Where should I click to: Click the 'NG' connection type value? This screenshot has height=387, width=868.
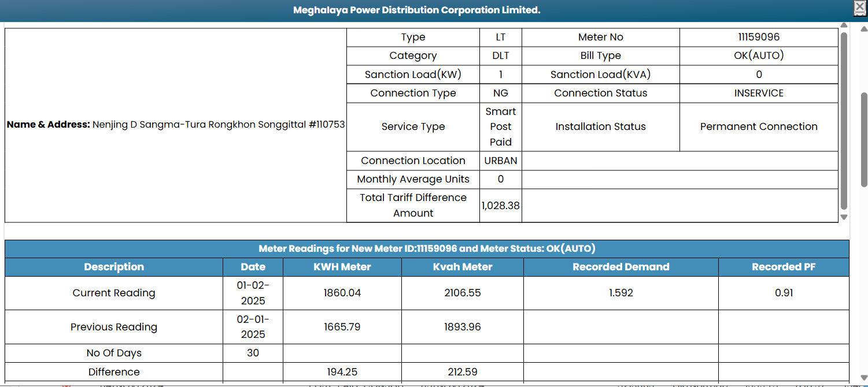coord(501,94)
